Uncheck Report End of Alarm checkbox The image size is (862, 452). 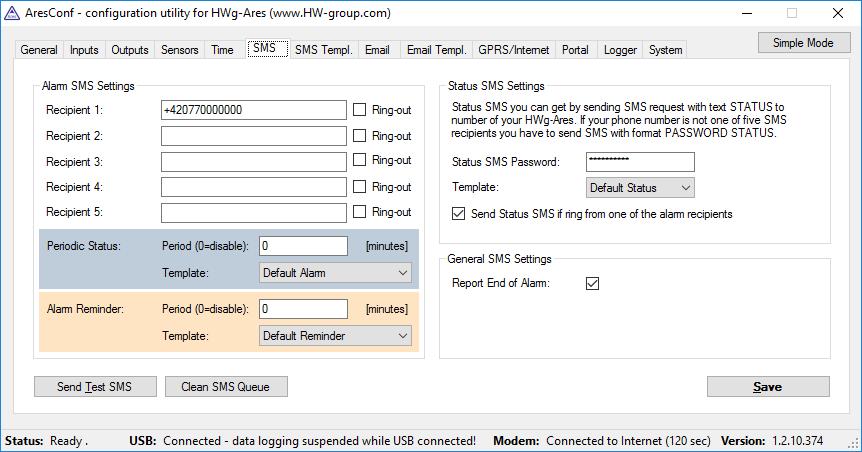(592, 283)
